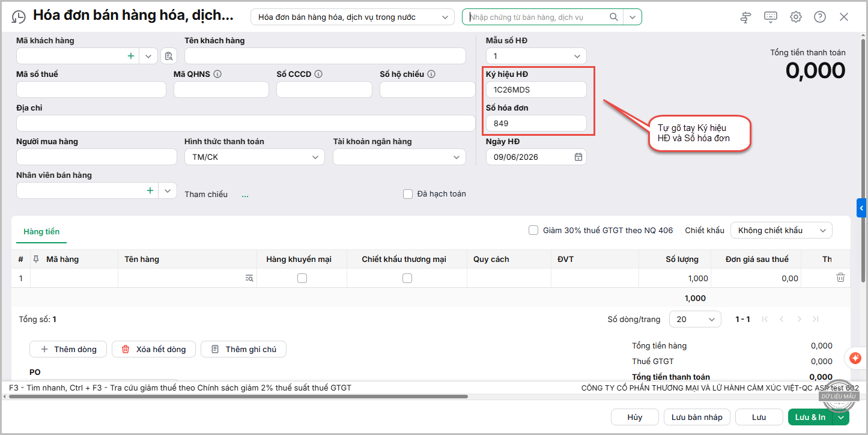
Task: Open the history clock icon beside title
Action: tap(19, 17)
